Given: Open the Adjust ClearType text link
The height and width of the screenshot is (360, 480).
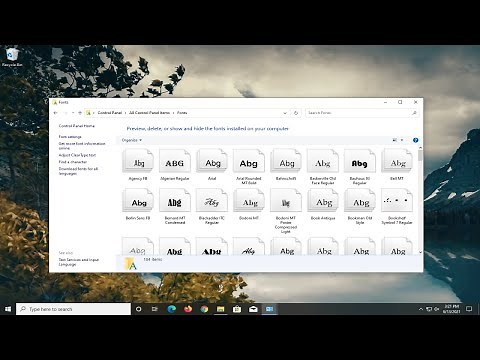Looking at the screenshot, I should point(77,155).
